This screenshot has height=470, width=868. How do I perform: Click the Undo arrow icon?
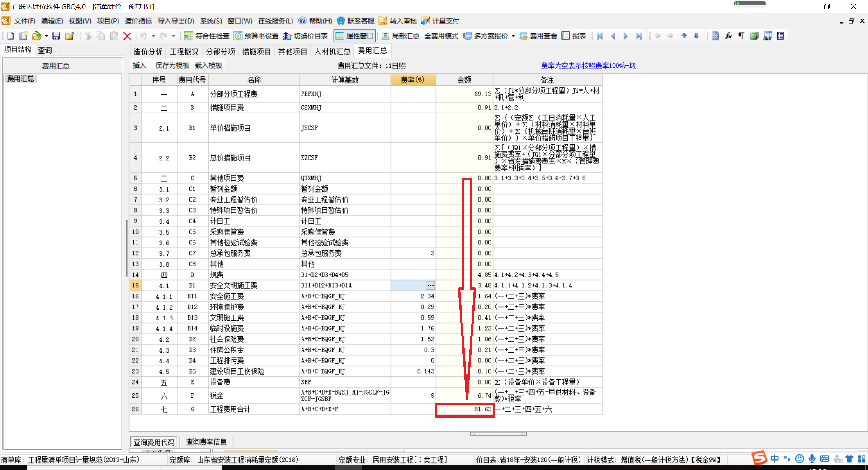coord(143,36)
